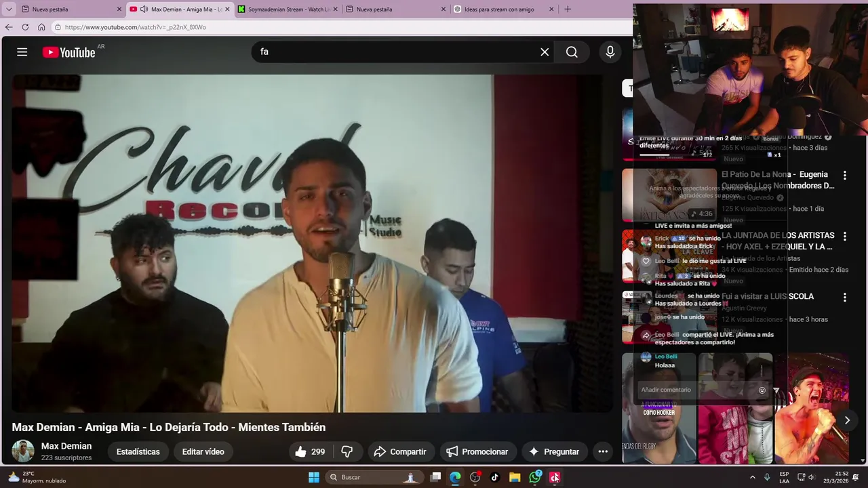The width and height of the screenshot is (868, 488).
Task: Open the Fui a visitar a LUIS SCOLA title
Action: click(768, 296)
